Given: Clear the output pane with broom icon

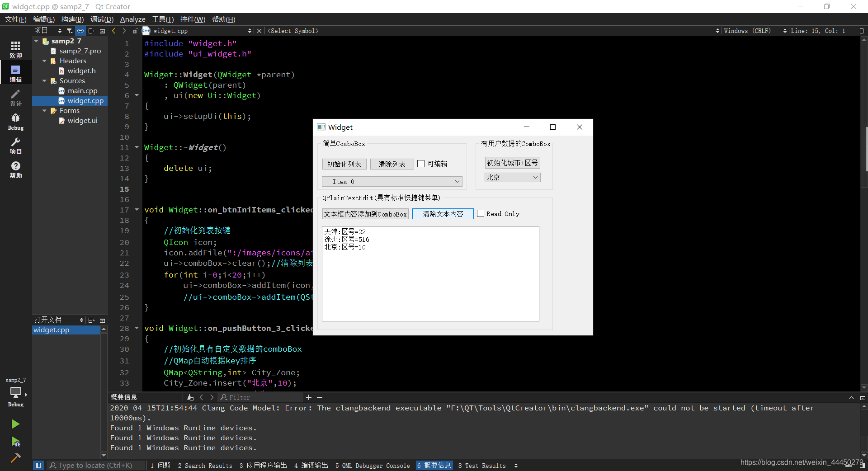Looking at the screenshot, I should coord(190,397).
